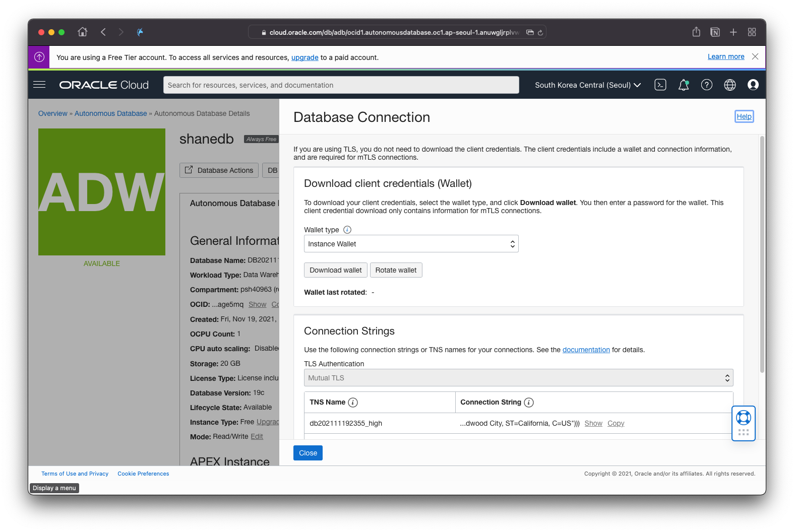This screenshot has width=794, height=532.
Task: Click the purple upgrade arrow icon
Action: (x=39, y=57)
